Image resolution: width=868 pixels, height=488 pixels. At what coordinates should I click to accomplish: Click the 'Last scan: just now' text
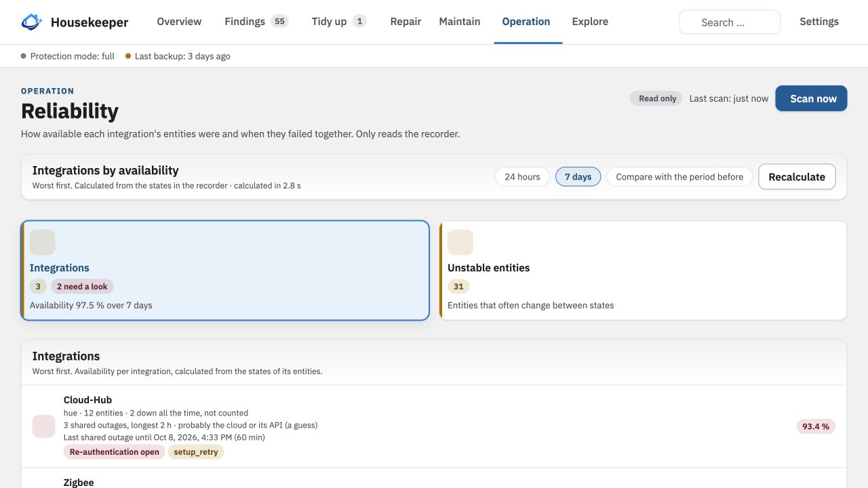coord(729,98)
